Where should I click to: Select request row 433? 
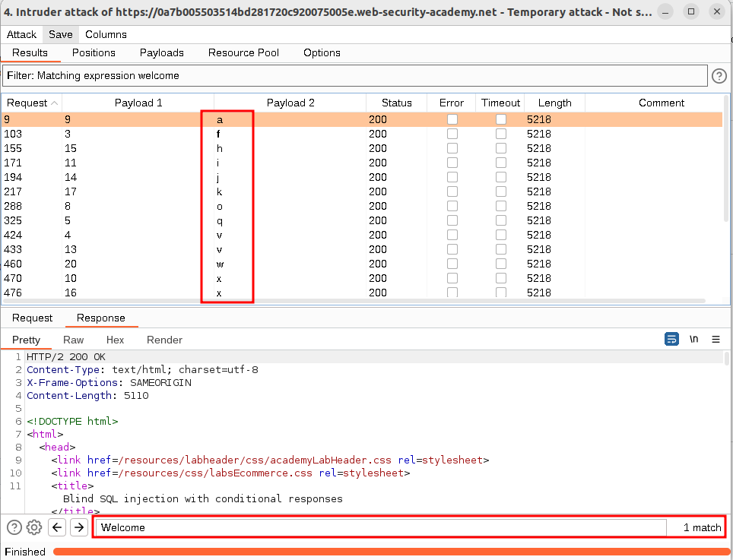(362, 250)
